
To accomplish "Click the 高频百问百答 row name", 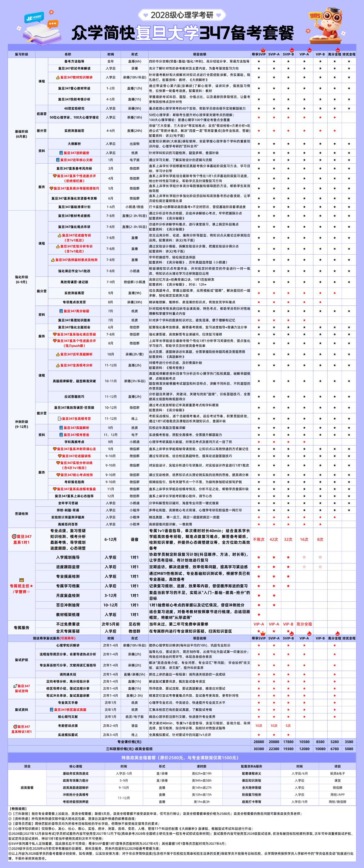I will pos(68,524).
